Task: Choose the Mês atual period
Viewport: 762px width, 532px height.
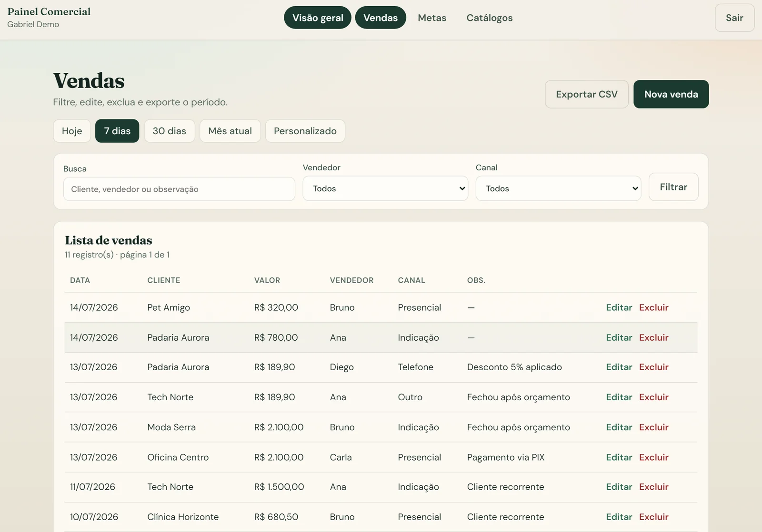Action: tap(230, 131)
